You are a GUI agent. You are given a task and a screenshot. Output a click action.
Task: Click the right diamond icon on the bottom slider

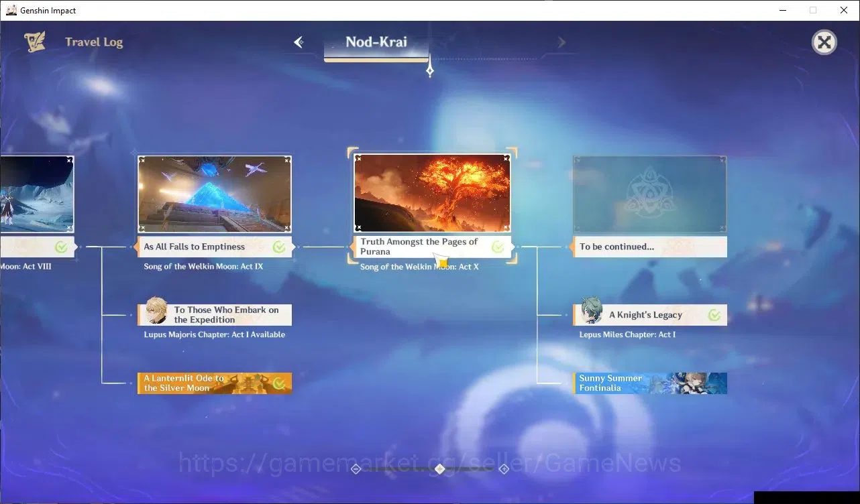click(x=504, y=468)
